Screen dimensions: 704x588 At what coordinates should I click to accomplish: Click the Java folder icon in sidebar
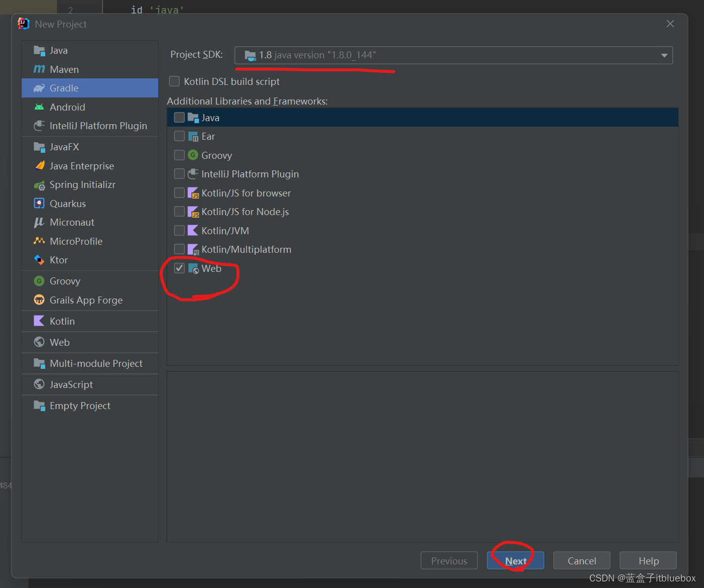[39, 50]
